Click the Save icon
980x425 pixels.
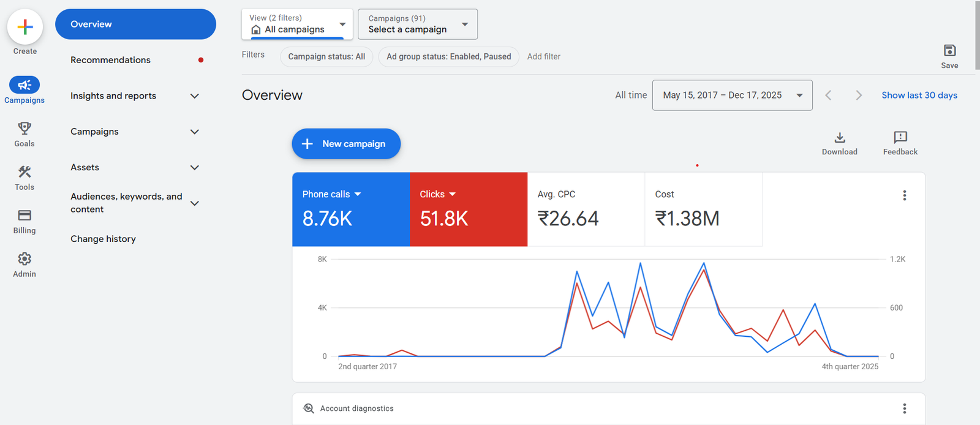pyautogui.click(x=949, y=51)
